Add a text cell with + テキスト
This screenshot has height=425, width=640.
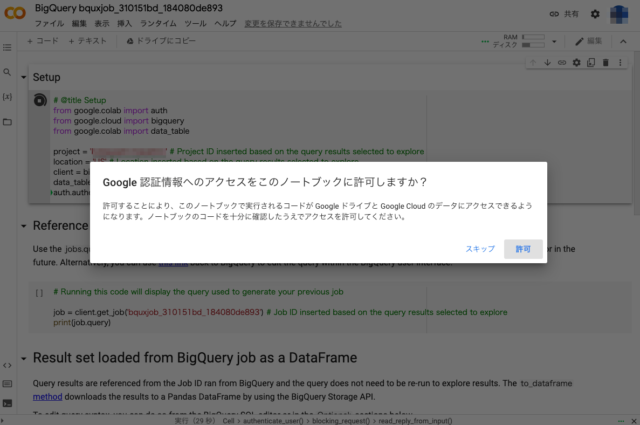(87, 41)
